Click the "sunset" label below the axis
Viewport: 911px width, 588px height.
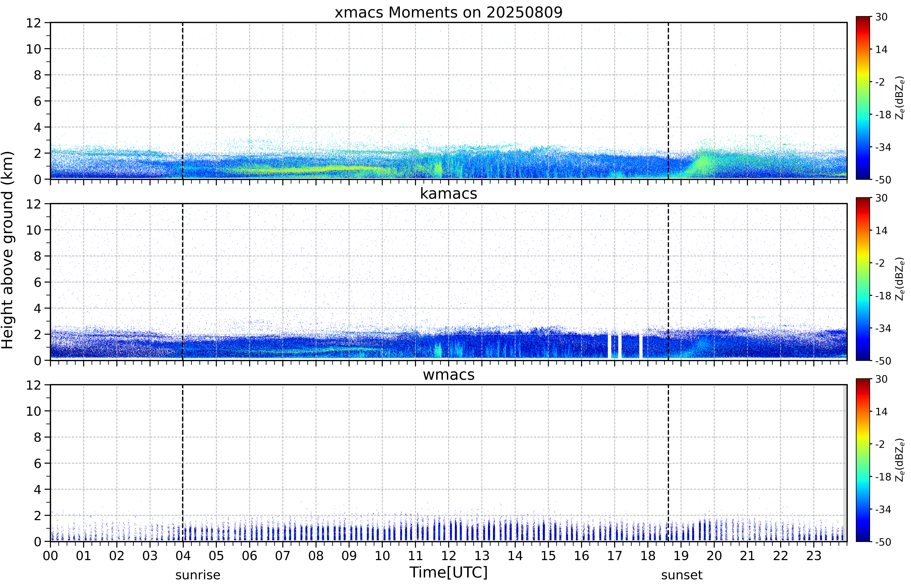point(682,575)
